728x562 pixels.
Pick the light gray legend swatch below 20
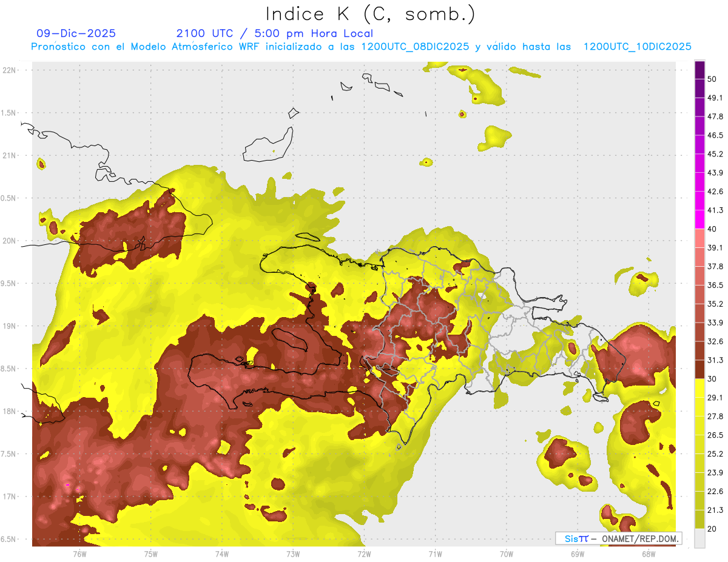699,538
